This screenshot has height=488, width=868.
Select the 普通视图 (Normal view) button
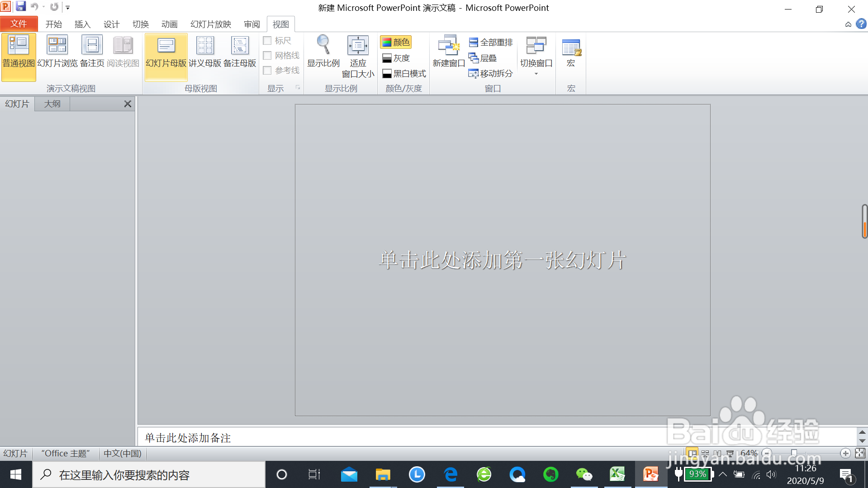pyautogui.click(x=19, y=57)
